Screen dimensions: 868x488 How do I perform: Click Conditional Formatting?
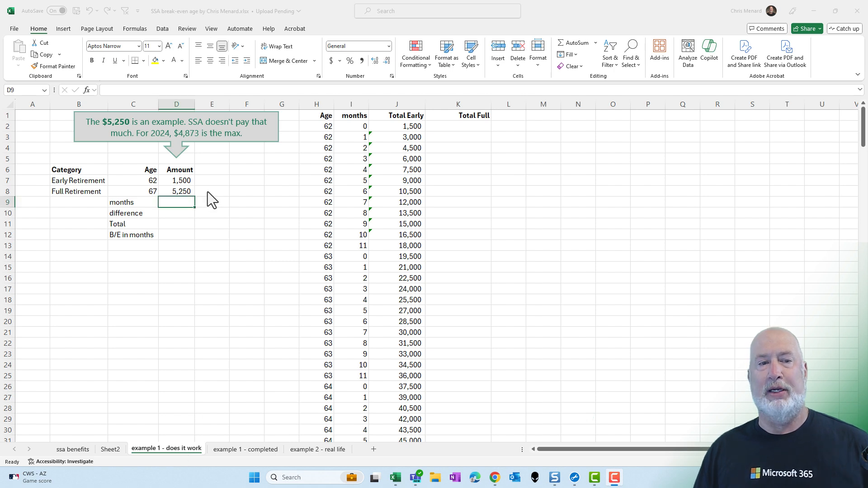point(415,53)
